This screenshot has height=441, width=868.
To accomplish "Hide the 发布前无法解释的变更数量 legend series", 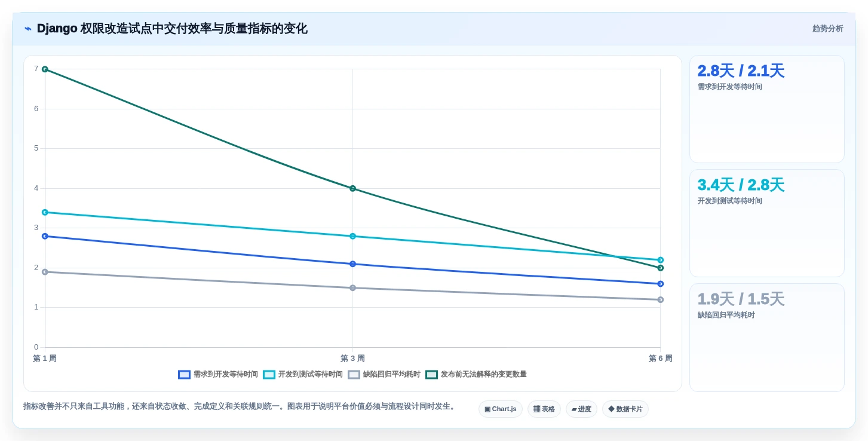I will point(476,375).
